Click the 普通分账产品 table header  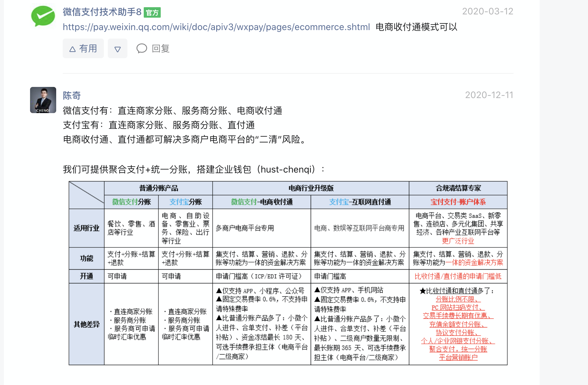[x=158, y=188]
